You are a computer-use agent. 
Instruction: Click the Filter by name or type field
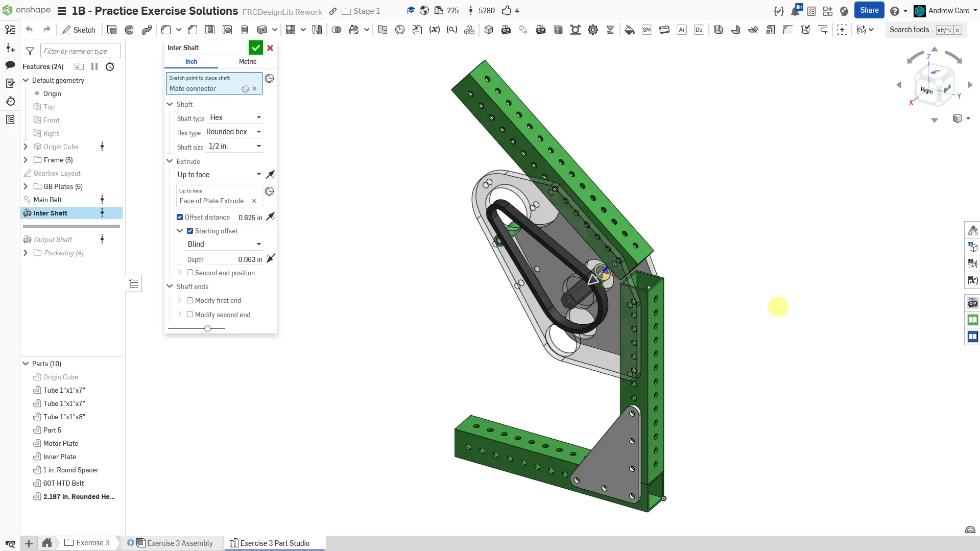tap(81, 52)
